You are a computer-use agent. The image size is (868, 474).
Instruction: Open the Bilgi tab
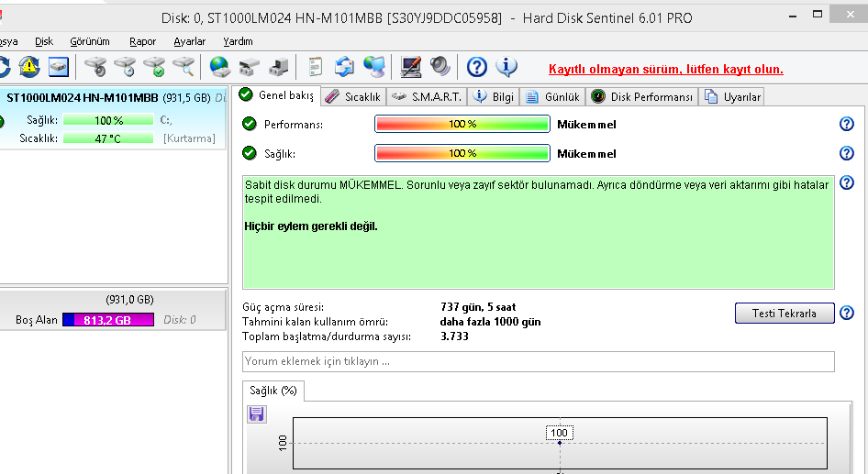(x=494, y=97)
